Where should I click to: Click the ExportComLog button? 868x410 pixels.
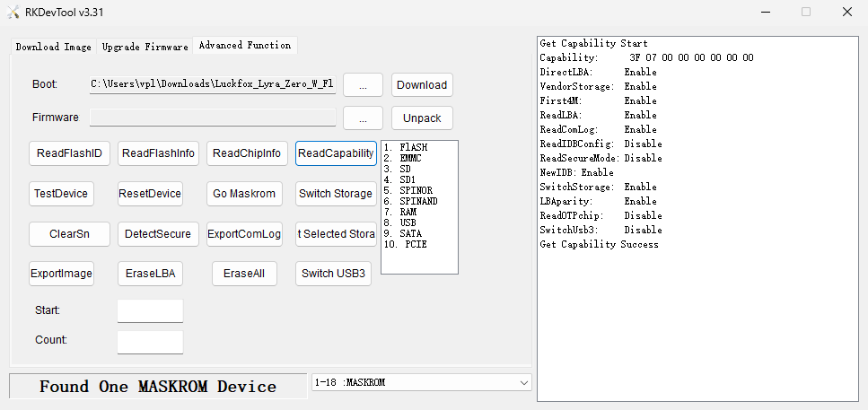coord(244,234)
